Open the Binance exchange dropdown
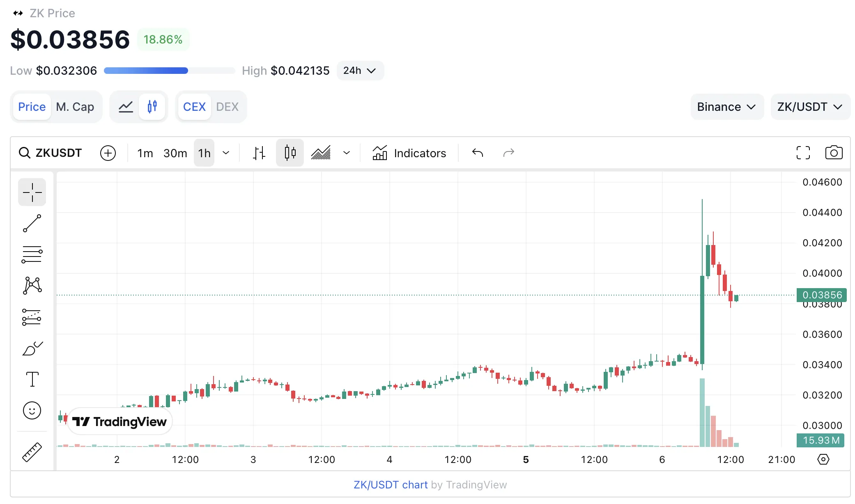 (x=726, y=107)
